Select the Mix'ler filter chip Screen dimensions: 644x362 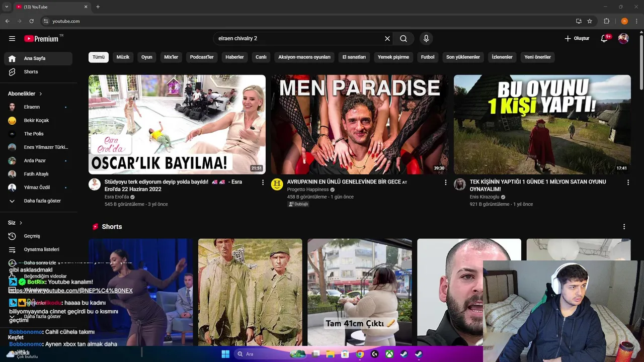pyautogui.click(x=171, y=57)
